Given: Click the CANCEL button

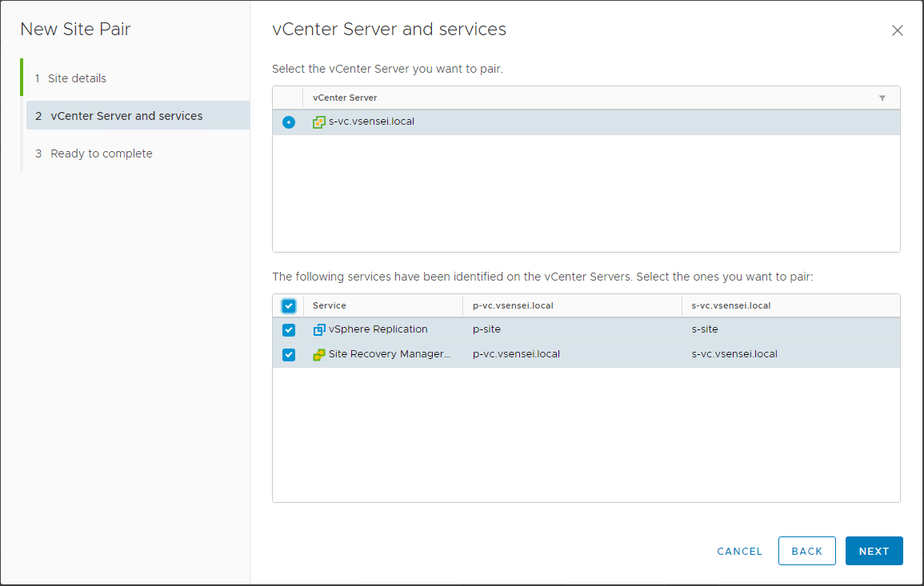Looking at the screenshot, I should coord(739,551).
